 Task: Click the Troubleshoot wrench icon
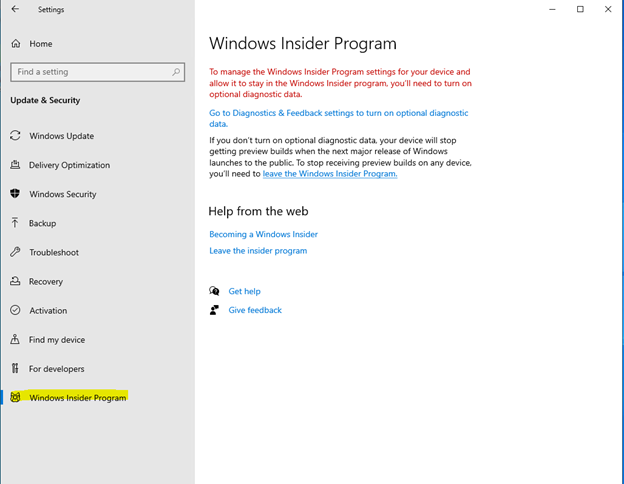pyautogui.click(x=15, y=252)
